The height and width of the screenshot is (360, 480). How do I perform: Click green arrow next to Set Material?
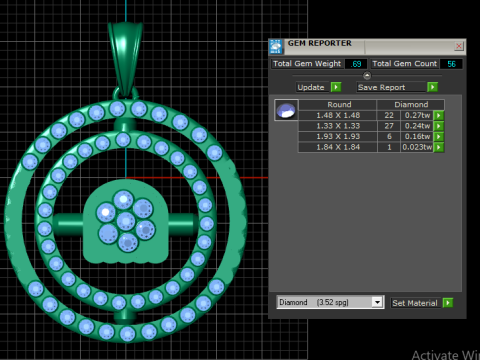point(448,303)
